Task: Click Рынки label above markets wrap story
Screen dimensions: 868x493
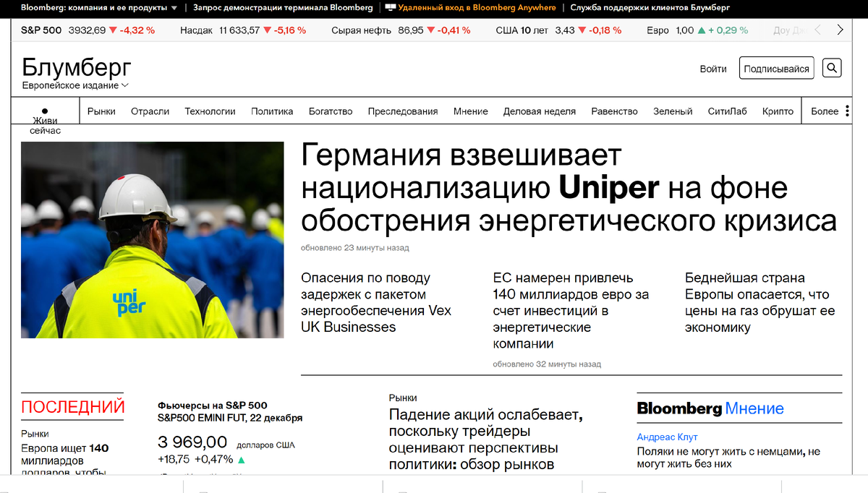Action: coord(403,398)
